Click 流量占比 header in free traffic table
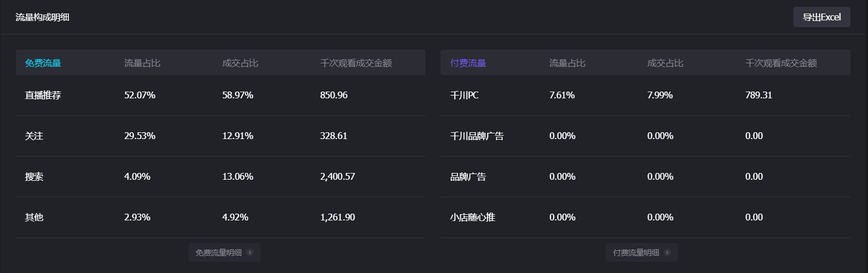Image resolution: width=868 pixels, height=273 pixels. point(142,63)
